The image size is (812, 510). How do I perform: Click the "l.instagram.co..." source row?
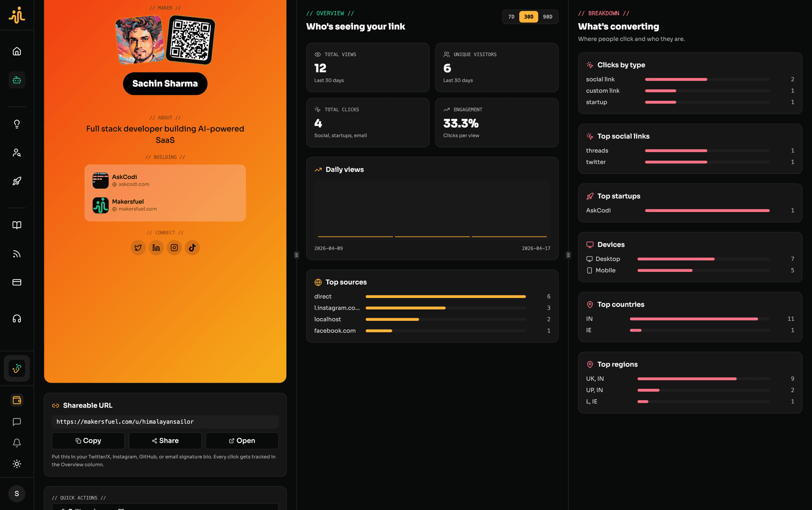point(432,308)
